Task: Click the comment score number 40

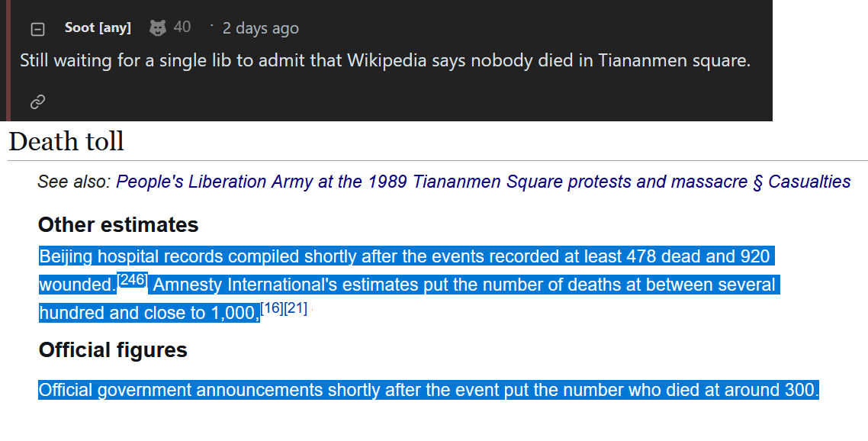Action: 182,27
